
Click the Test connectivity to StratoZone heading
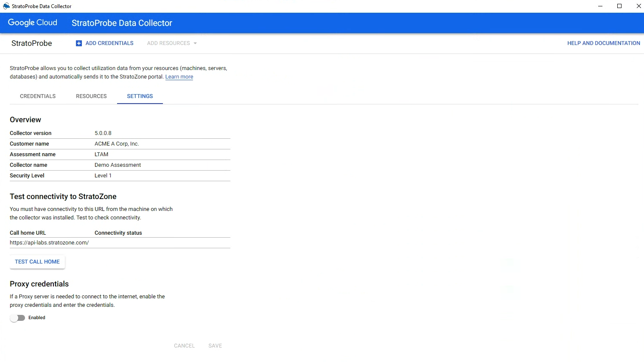[63, 196]
